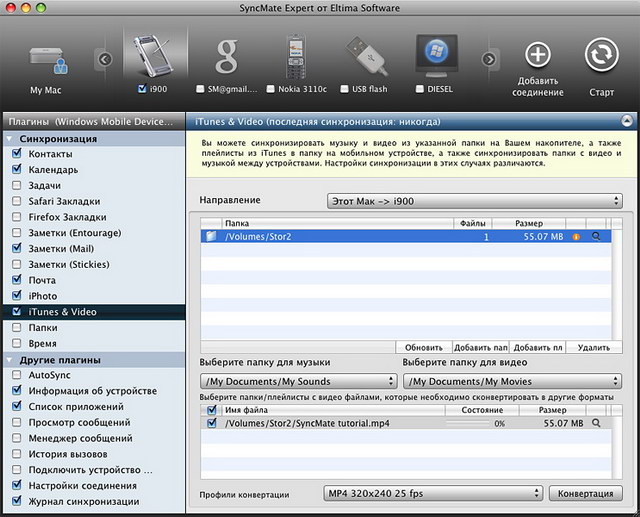Uncheck the SyncMate tutorial.mp4 file checkbox
The image size is (640, 517).
(212, 423)
